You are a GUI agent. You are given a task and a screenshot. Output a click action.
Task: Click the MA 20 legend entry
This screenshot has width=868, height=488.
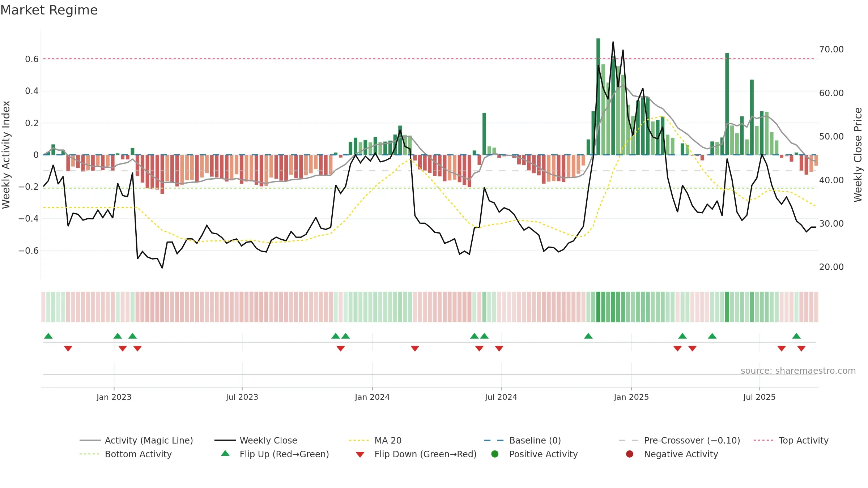point(375,440)
